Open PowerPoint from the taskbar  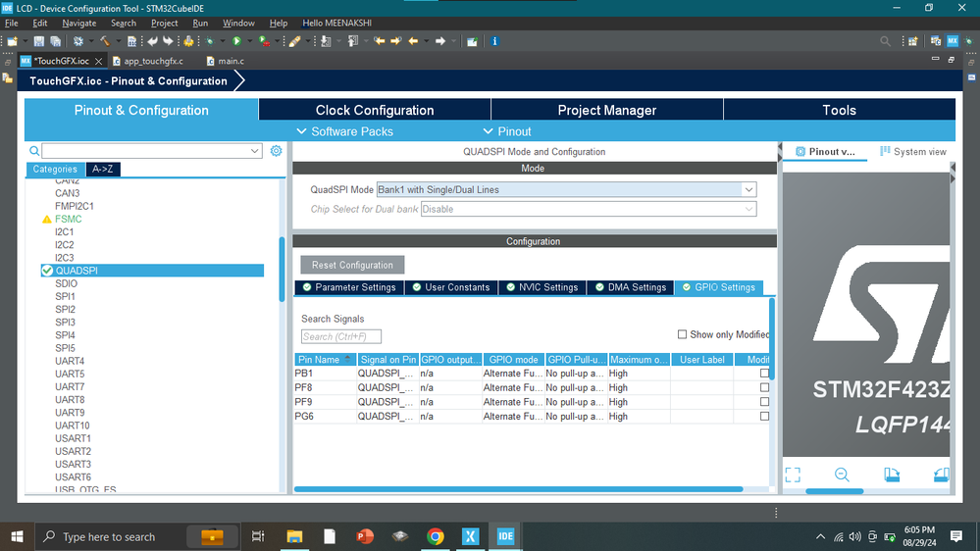(x=365, y=536)
